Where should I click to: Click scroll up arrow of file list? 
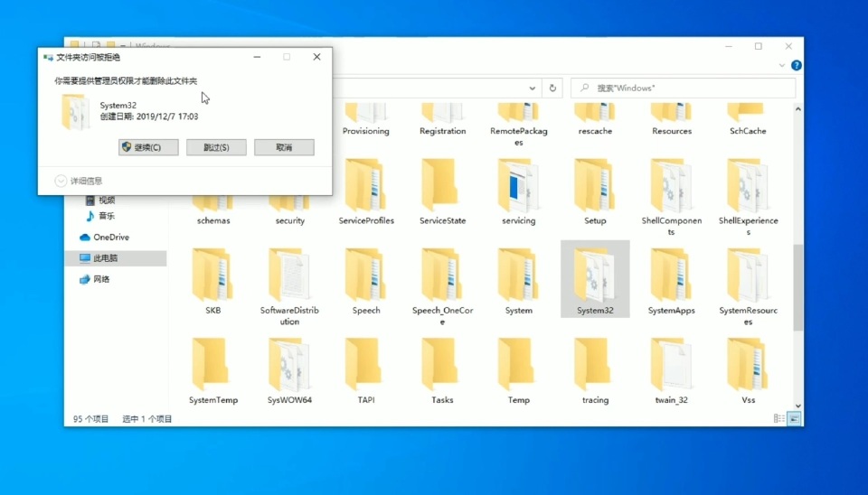tap(797, 109)
